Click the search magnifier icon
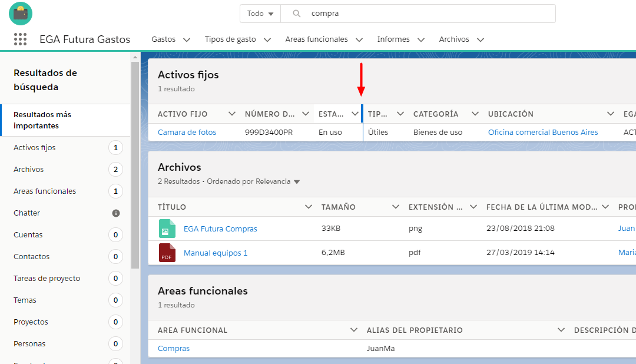The height and width of the screenshot is (364, 636). coord(297,14)
